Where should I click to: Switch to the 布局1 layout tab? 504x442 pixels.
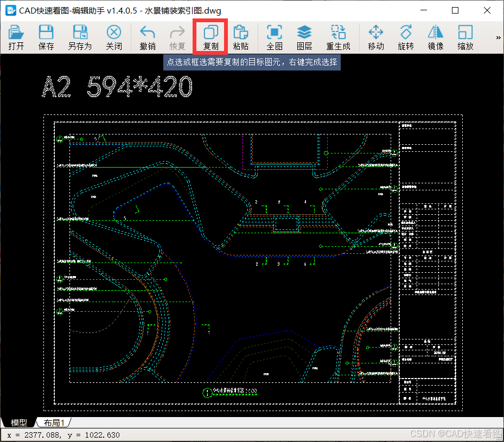[x=54, y=422]
